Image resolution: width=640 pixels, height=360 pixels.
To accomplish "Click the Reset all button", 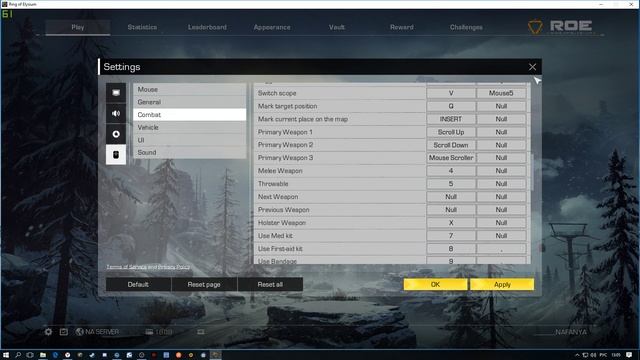I will [270, 284].
